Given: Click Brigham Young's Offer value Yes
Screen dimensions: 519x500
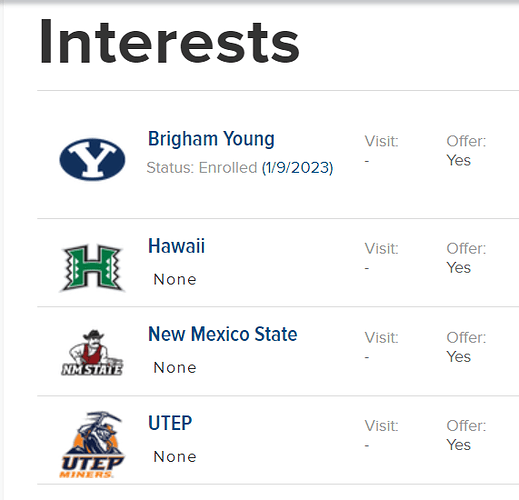Looking at the screenshot, I should click(x=458, y=160).
